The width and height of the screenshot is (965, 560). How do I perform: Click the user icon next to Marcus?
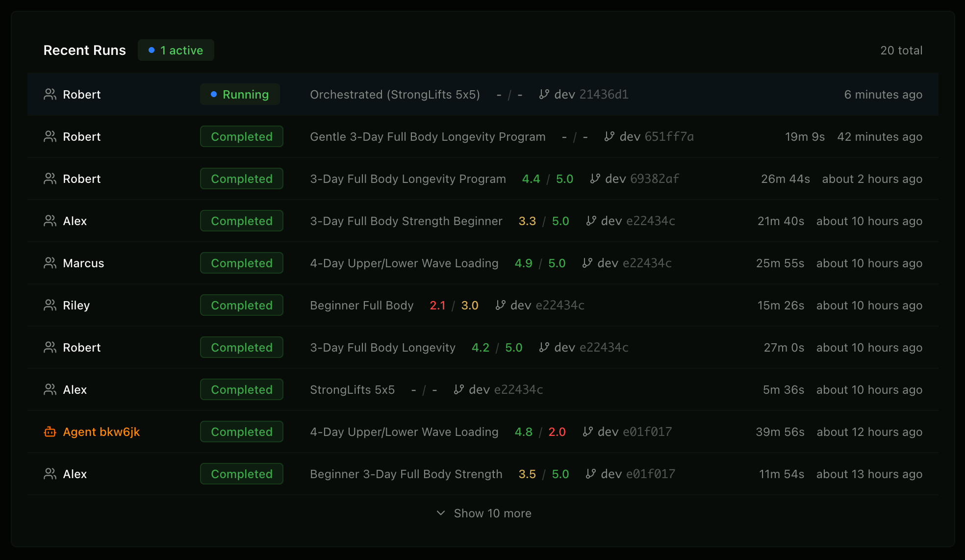click(x=50, y=263)
